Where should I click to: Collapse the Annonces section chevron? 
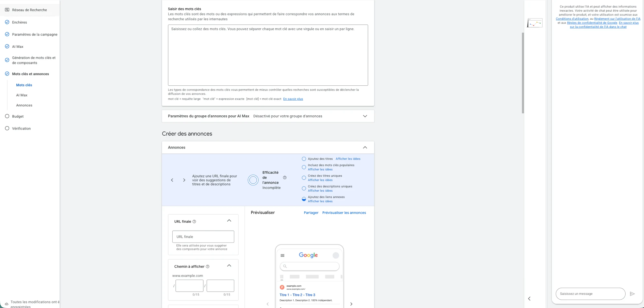point(365,147)
